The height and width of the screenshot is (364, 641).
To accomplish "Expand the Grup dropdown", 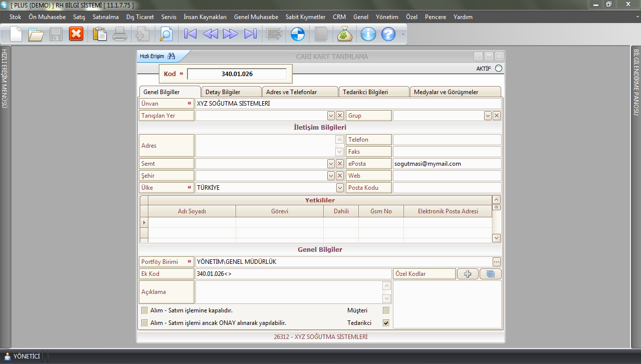I will click(488, 116).
